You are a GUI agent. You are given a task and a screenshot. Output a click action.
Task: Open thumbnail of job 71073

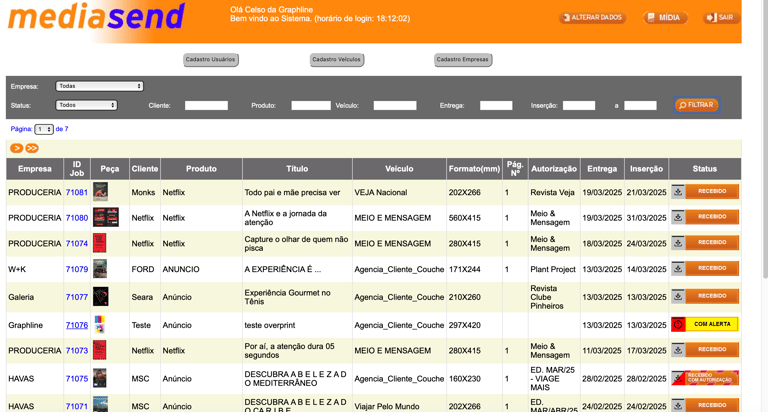coord(99,350)
